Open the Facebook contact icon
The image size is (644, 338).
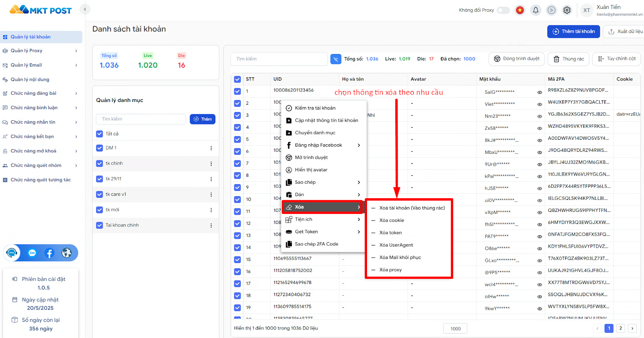[x=50, y=253]
